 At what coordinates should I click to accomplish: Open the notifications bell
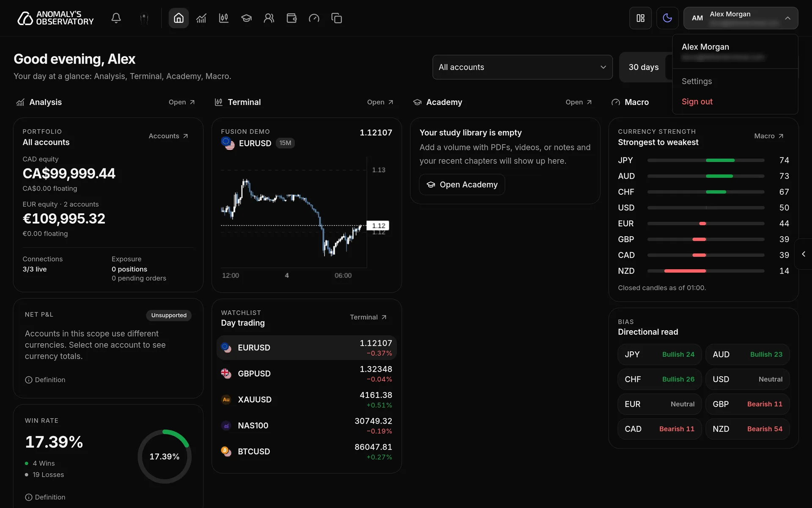116,18
